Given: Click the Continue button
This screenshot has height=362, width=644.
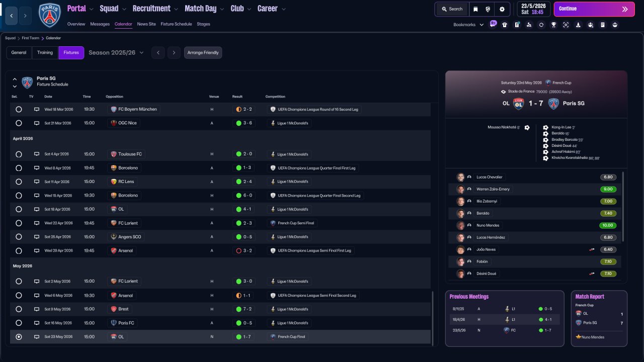Looking at the screenshot, I should [594, 9].
